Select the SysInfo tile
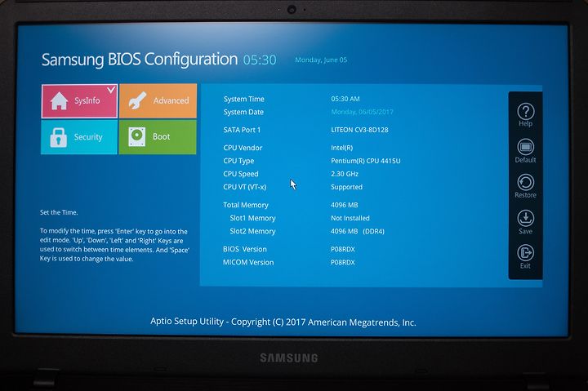Viewport: 588px width, 391px height. click(79, 101)
